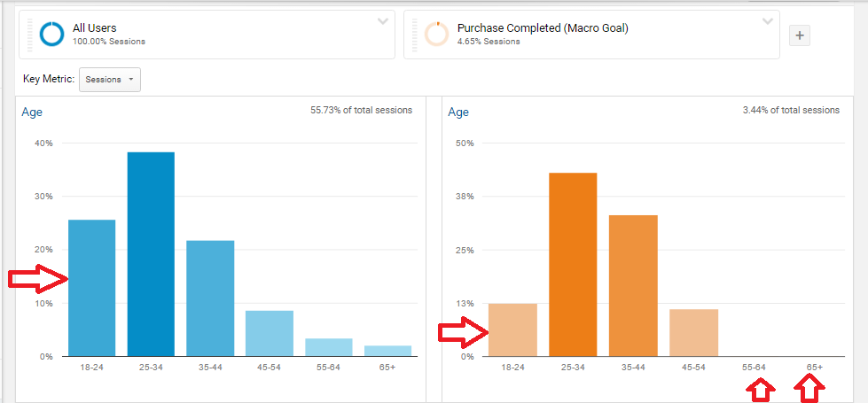Grab the Purchase Completed segment drag handle
868x403 pixels.
[415, 35]
